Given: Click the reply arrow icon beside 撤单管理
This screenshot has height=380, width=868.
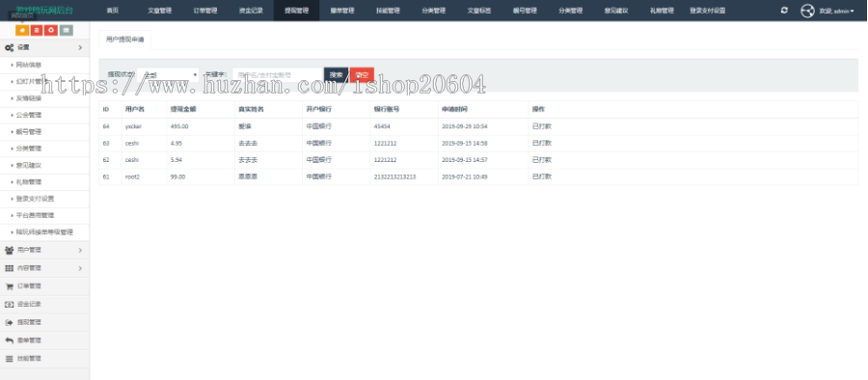Looking at the screenshot, I should point(9,340).
